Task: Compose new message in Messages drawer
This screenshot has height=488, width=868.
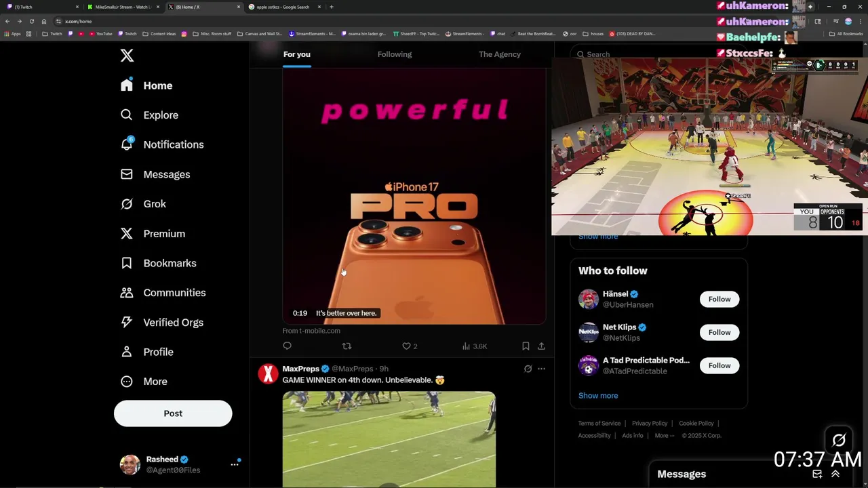Action: click(x=817, y=474)
